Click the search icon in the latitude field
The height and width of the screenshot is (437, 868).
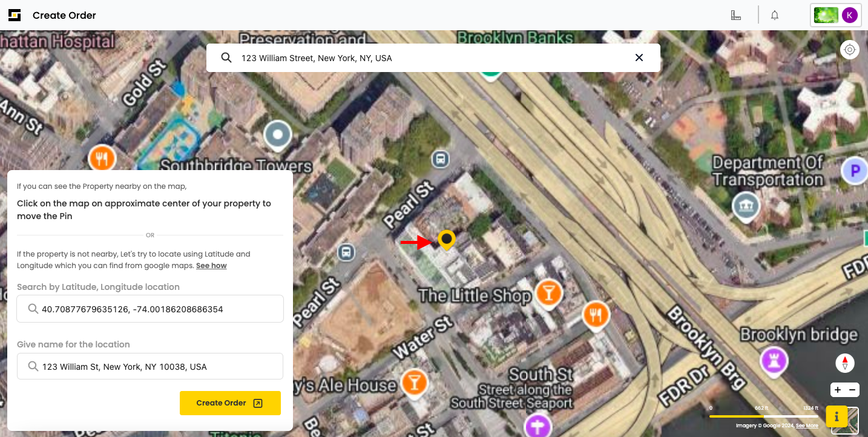click(x=33, y=309)
